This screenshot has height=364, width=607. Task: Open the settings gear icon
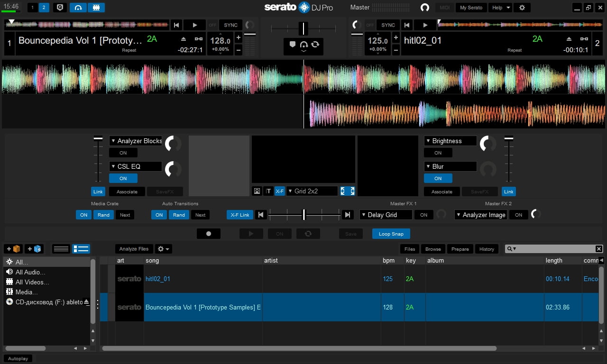point(522,8)
